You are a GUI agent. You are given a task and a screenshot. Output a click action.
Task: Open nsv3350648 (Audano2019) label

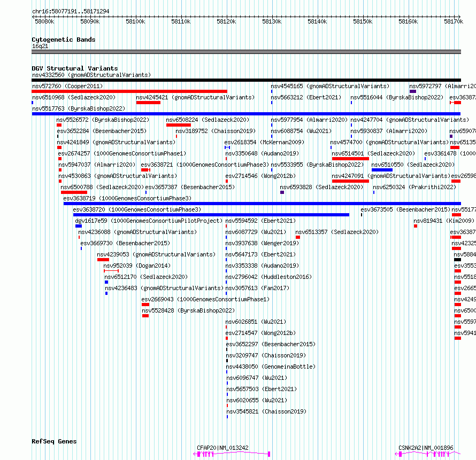click(x=262, y=153)
